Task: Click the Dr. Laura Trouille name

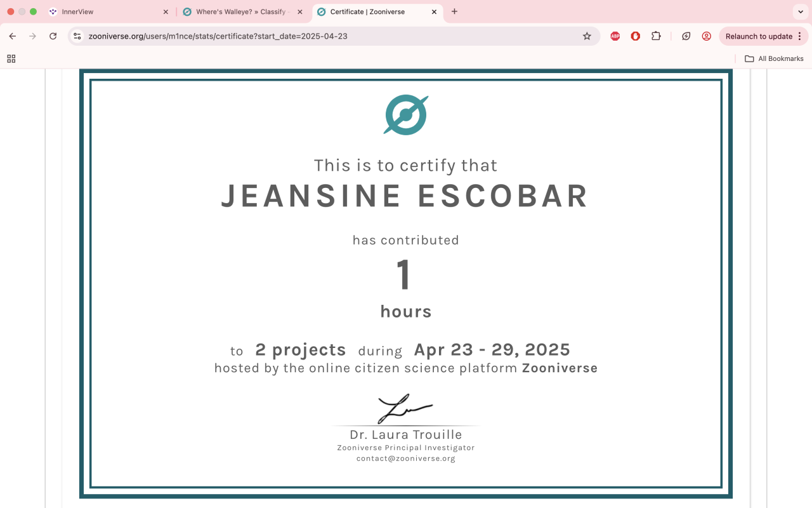Action: 406,435
